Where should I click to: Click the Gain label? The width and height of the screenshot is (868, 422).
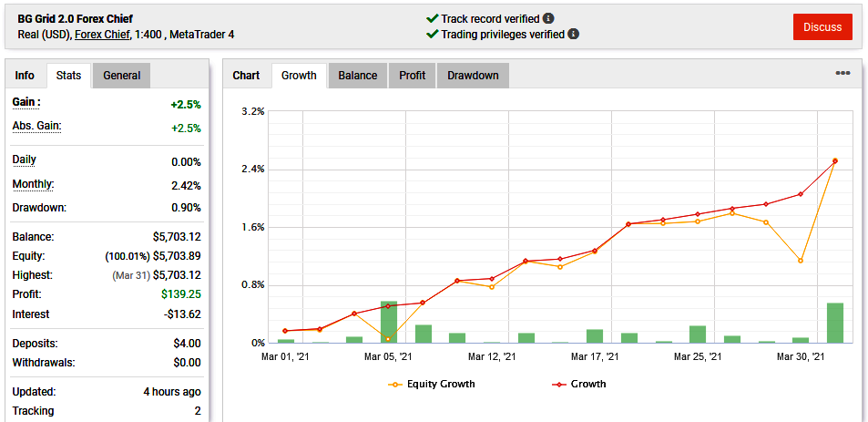tap(26, 102)
